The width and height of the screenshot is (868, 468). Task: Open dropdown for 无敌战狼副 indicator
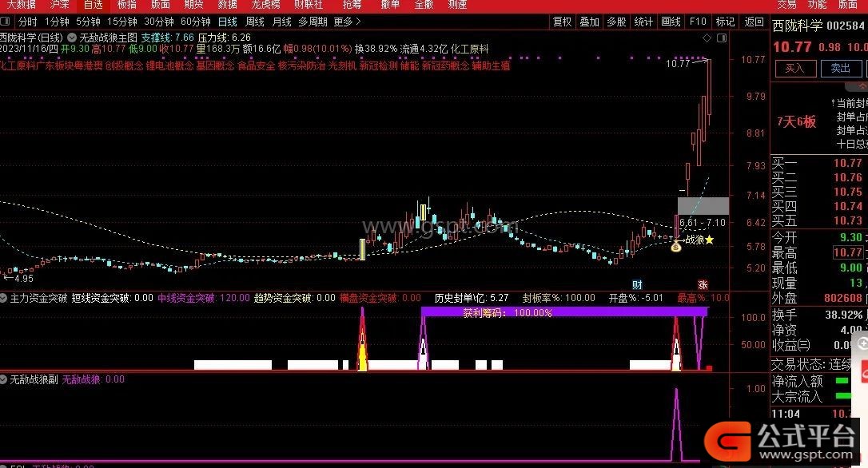(3, 379)
